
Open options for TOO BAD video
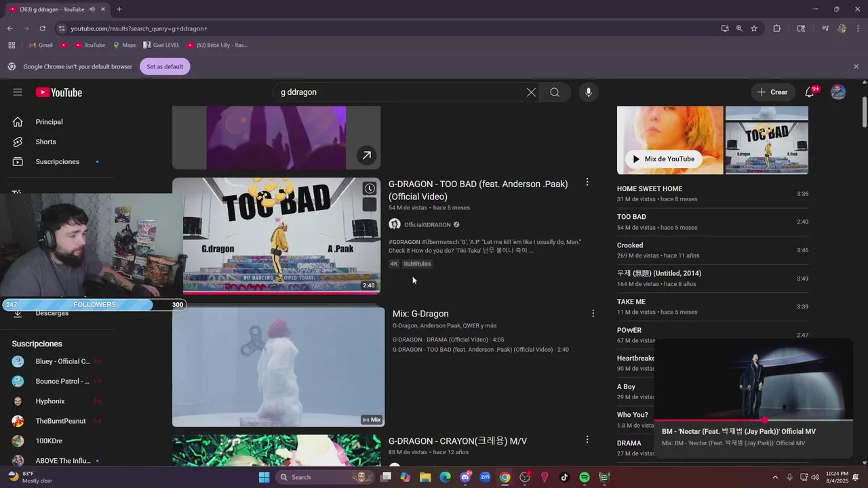587,182
